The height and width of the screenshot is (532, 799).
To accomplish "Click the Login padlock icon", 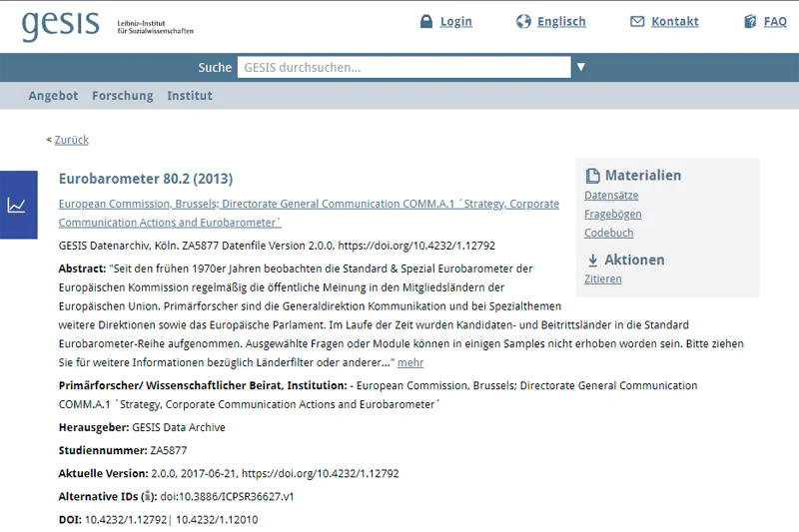I will pos(426,22).
